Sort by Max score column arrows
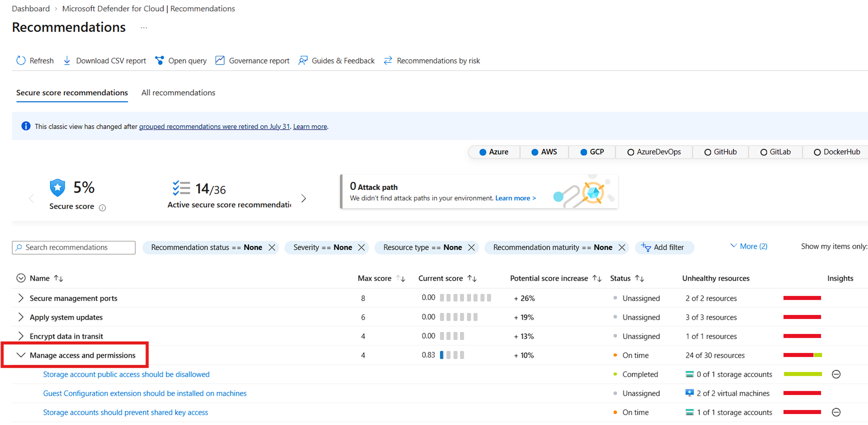The width and height of the screenshot is (868, 425). tap(400, 278)
